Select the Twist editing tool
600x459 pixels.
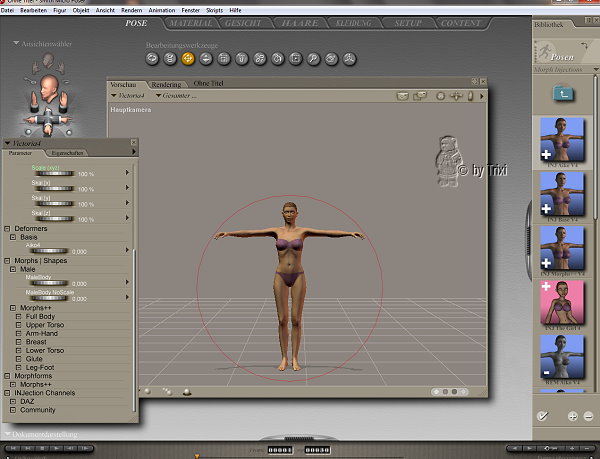(170, 58)
